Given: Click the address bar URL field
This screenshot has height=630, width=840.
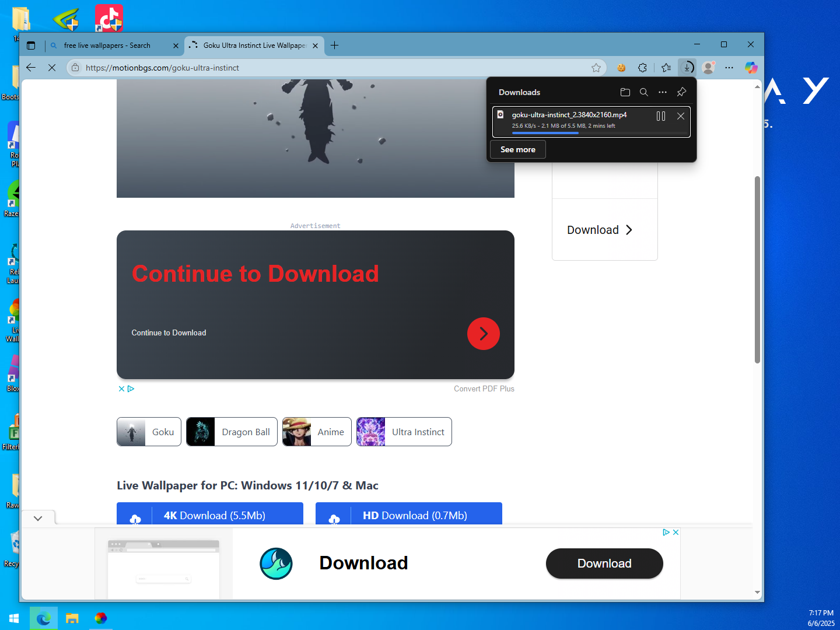Looking at the screenshot, I should [x=335, y=68].
